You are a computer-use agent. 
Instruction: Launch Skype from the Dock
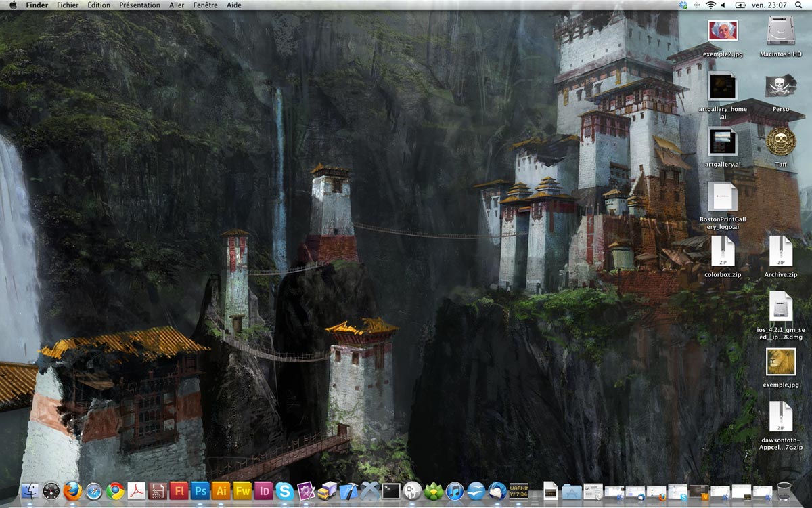tap(284, 491)
